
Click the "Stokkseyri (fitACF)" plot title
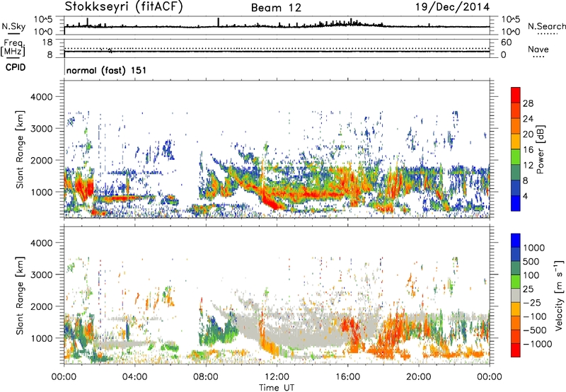pos(125,6)
